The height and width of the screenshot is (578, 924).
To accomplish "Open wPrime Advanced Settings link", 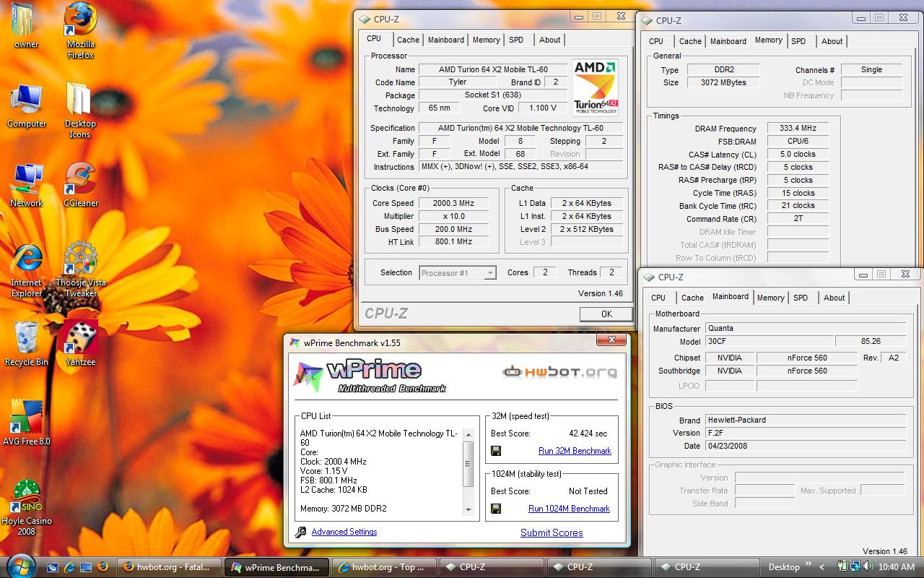I will point(344,532).
